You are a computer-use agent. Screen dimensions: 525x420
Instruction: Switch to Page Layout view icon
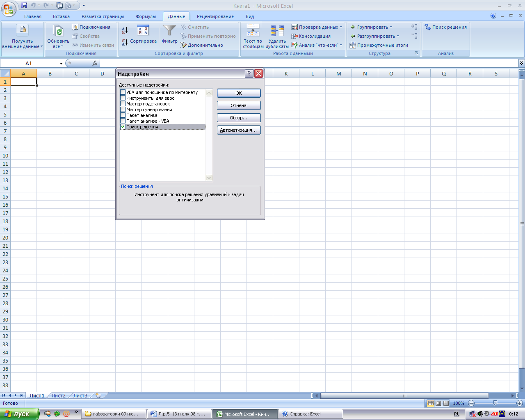438,403
